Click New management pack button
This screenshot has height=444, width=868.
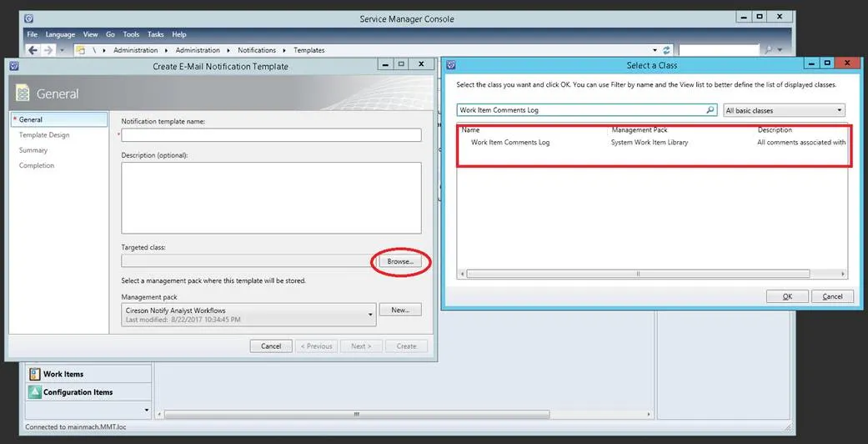400,310
